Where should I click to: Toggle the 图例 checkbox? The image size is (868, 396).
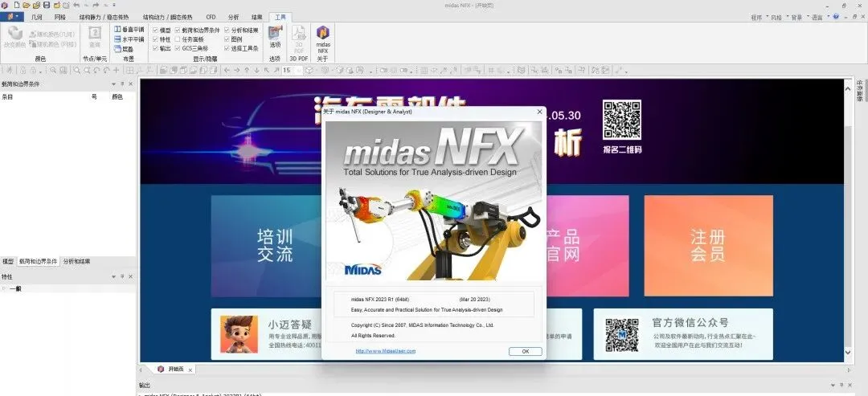point(227,39)
